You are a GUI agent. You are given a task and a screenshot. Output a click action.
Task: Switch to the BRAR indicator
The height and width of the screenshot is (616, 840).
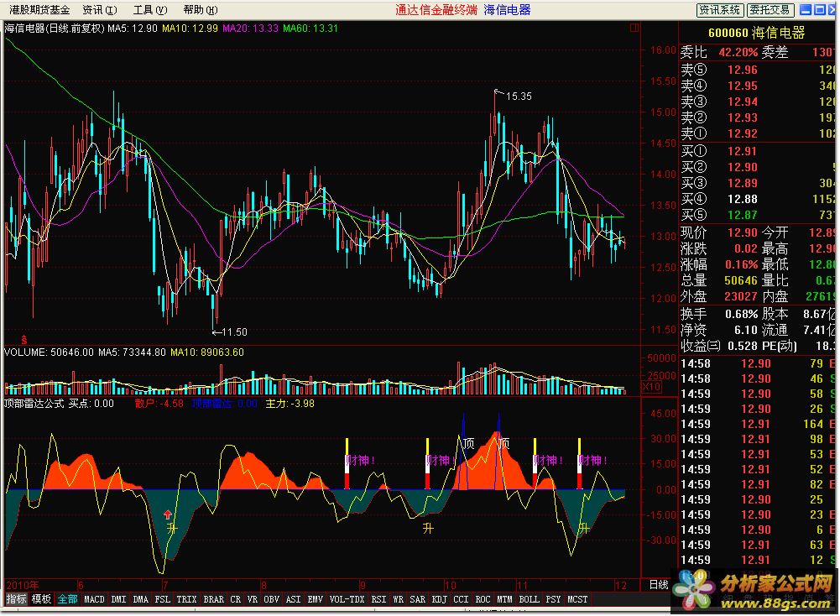214,599
